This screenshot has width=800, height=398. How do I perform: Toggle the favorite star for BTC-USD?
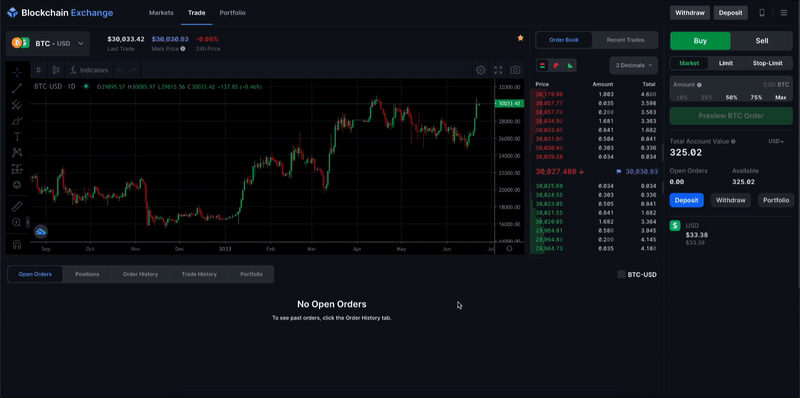point(520,38)
